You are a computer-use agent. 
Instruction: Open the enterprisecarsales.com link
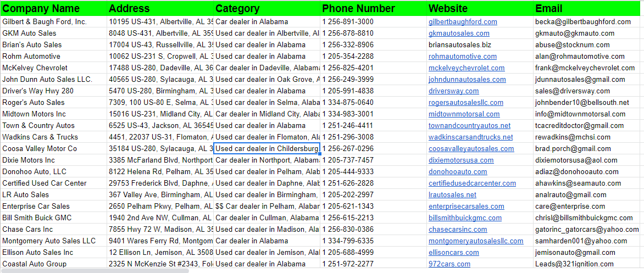point(466,206)
